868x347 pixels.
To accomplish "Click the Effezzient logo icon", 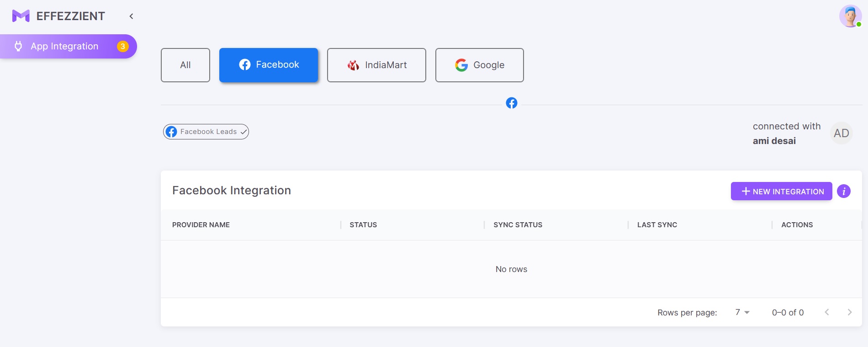I will pyautogui.click(x=21, y=16).
